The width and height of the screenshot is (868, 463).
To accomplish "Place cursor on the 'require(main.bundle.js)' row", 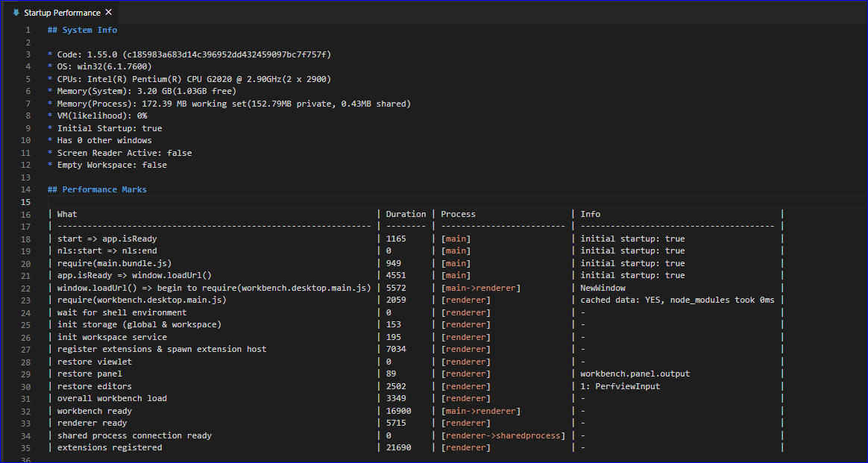I will (x=116, y=262).
